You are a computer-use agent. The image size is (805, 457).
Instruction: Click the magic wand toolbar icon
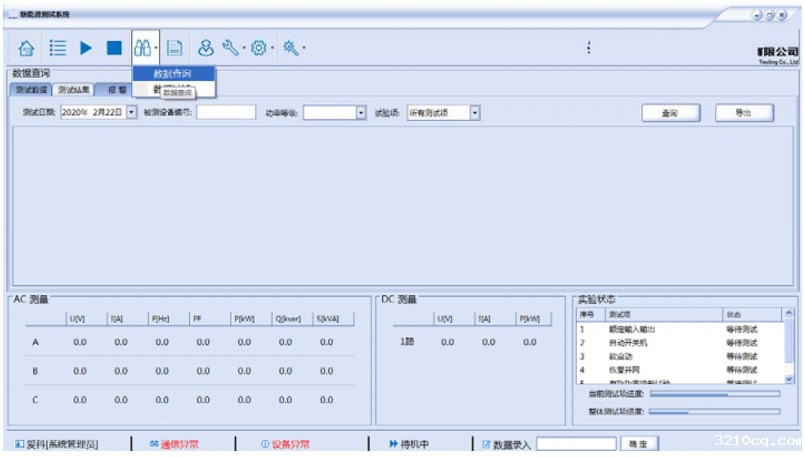tap(291, 48)
